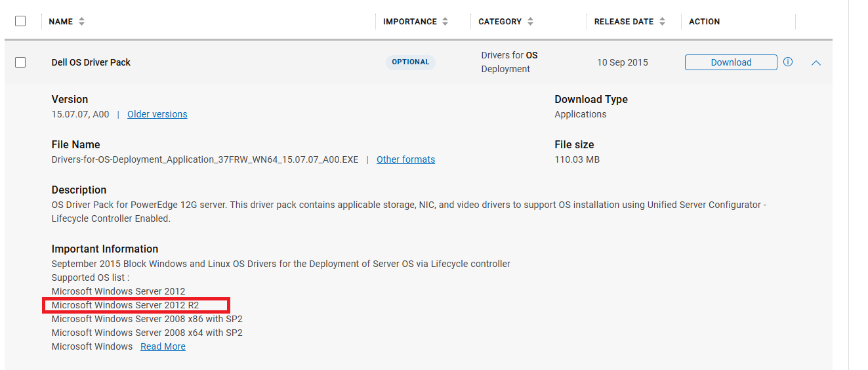Click the NAME column header
Screen dimensions: 868x370
[x=61, y=22]
